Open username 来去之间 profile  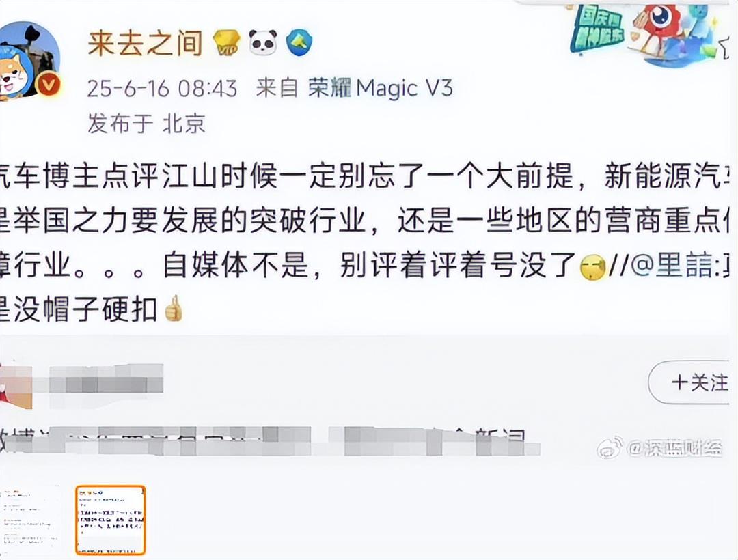pos(146,43)
